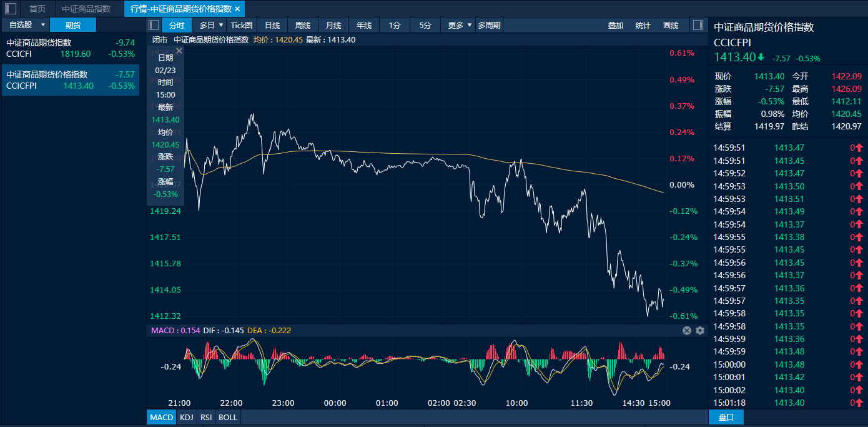Switch indicator to KDJ
868x427 pixels.
click(x=186, y=417)
